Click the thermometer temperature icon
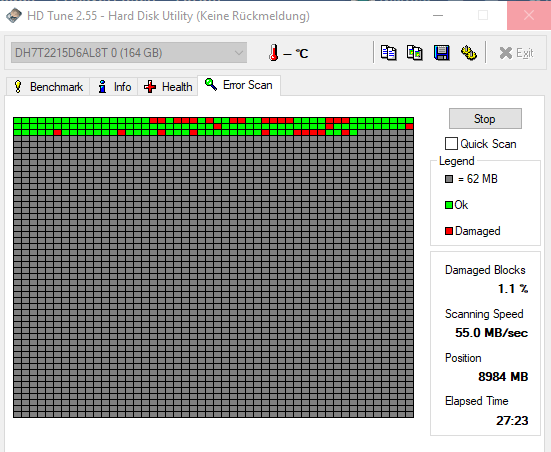 coord(273,53)
